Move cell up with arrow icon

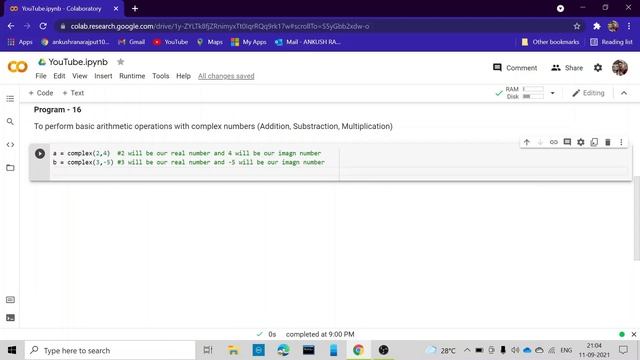pyautogui.click(x=527, y=142)
